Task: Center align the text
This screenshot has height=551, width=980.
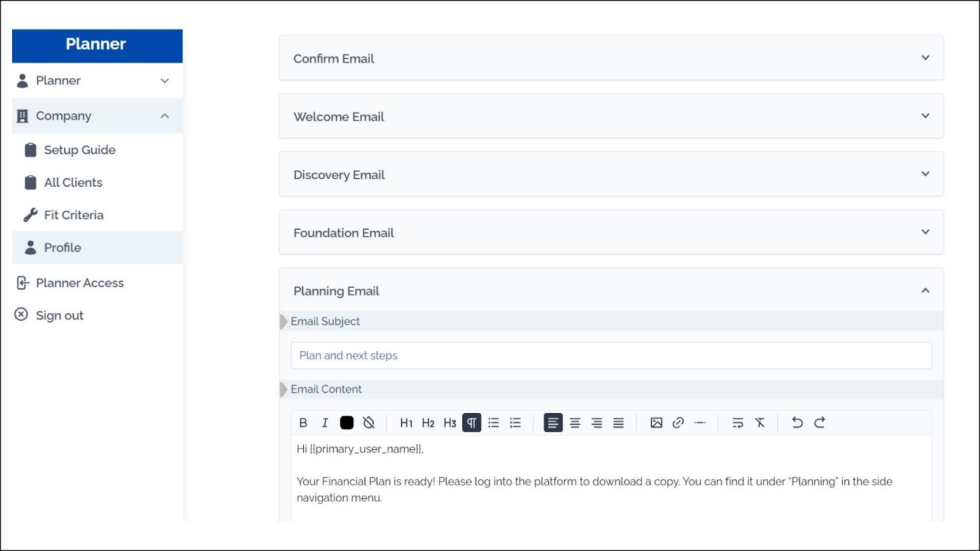Action: point(575,422)
